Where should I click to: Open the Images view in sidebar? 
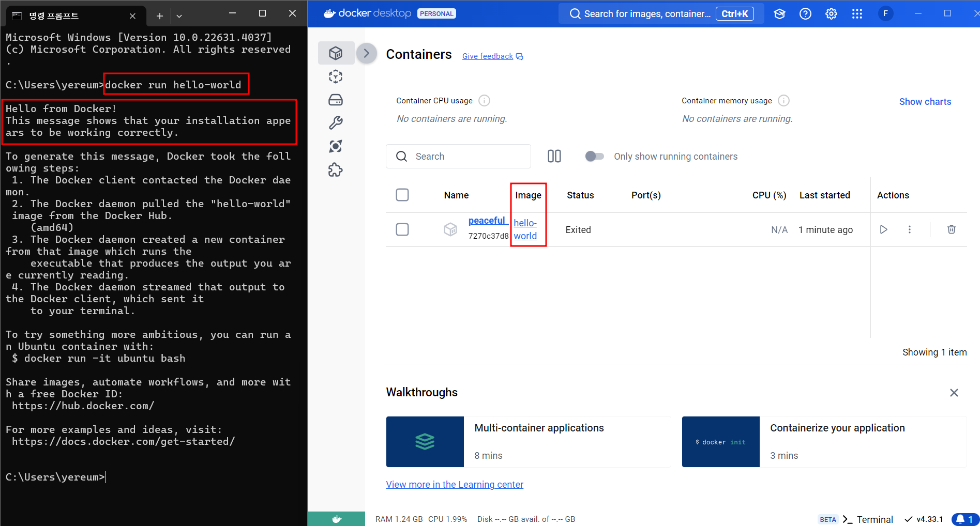336,76
